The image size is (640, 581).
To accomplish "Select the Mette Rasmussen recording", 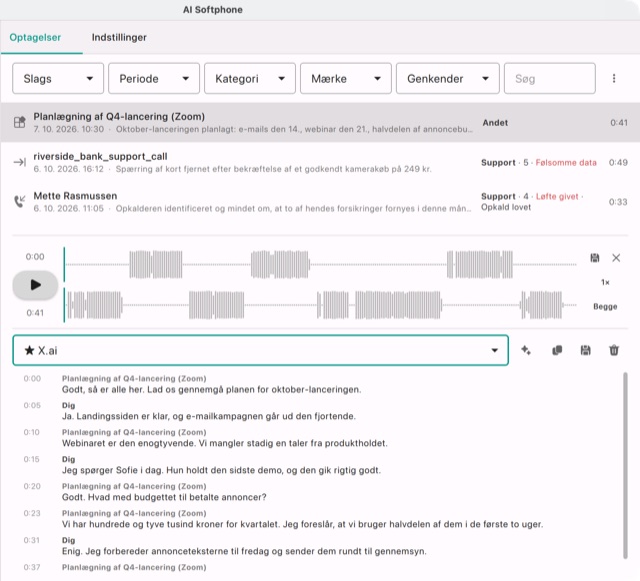I will (x=320, y=202).
